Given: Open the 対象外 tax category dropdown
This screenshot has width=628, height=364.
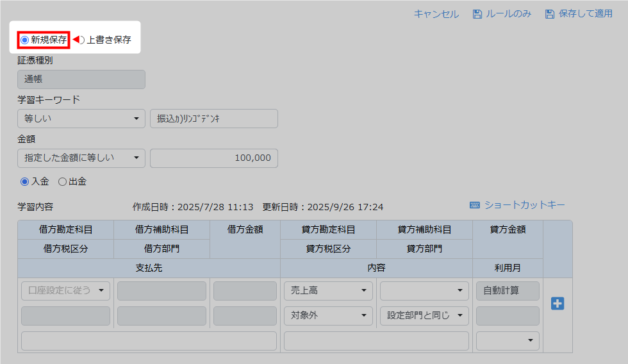Looking at the screenshot, I should (328, 315).
